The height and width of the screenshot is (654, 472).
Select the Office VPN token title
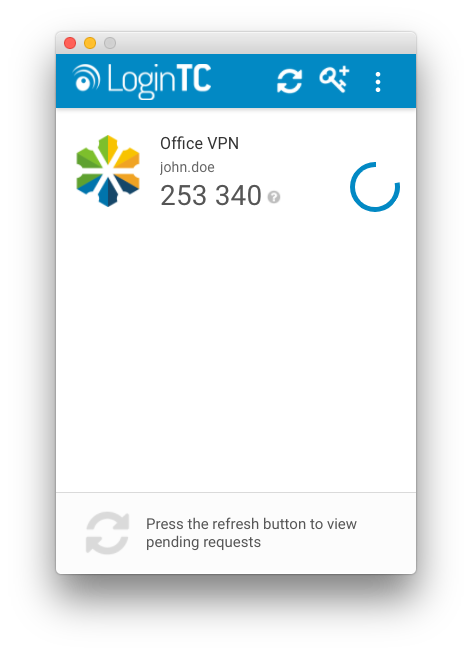199,143
